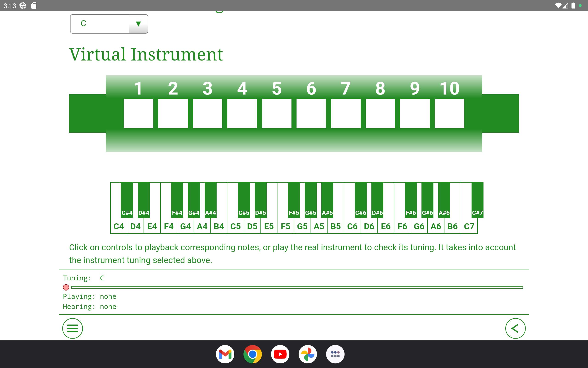Screen dimensions: 588x368
Task: Play the A5 piano key
Action: point(319,226)
